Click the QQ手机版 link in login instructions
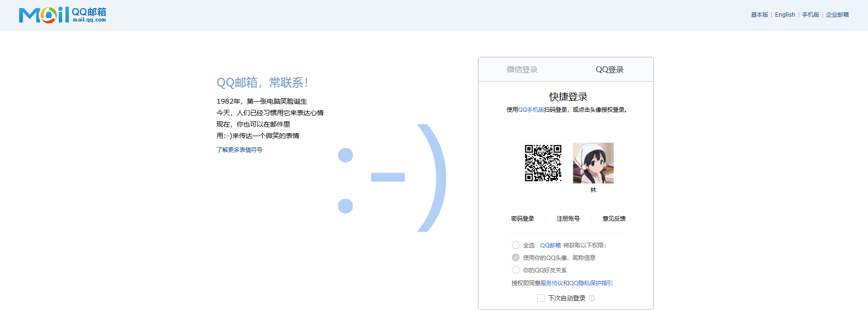This screenshot has height=310, width=868. click(531, 110)
